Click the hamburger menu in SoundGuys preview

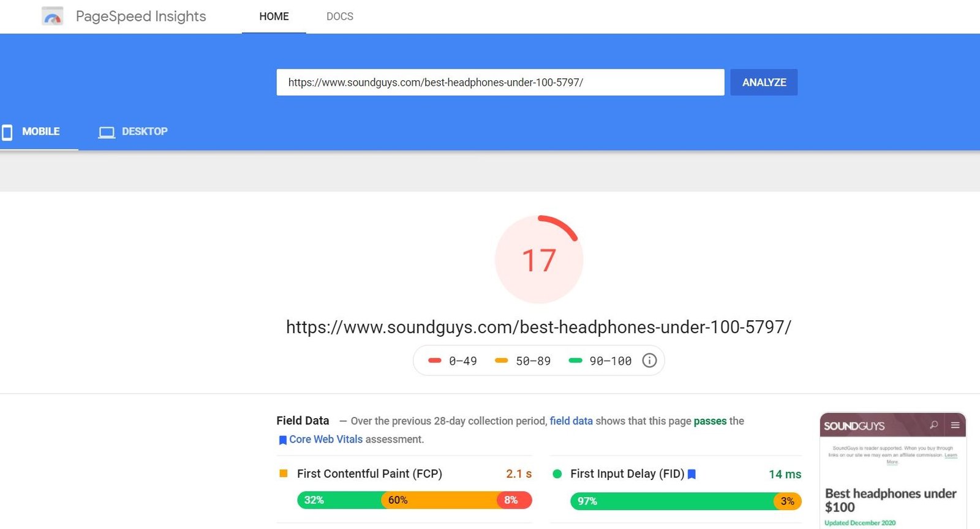(955, 425)
